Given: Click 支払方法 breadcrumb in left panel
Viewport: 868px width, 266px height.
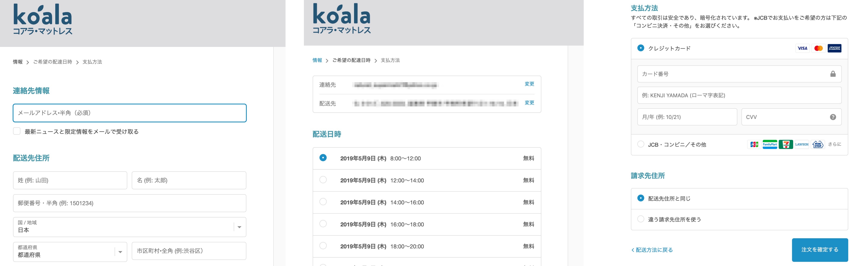Looking at the screenshot, I should pyautogui.click(x=92, y=62).
